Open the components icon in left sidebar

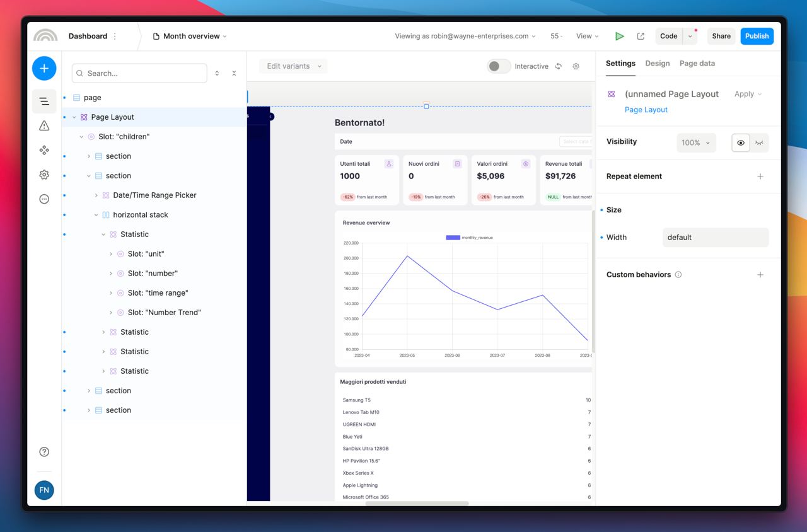[x=44, y=150]
